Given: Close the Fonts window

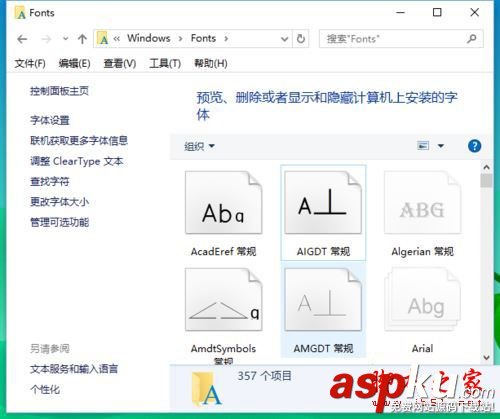Looking at the screenshot, I should point(474,13).
